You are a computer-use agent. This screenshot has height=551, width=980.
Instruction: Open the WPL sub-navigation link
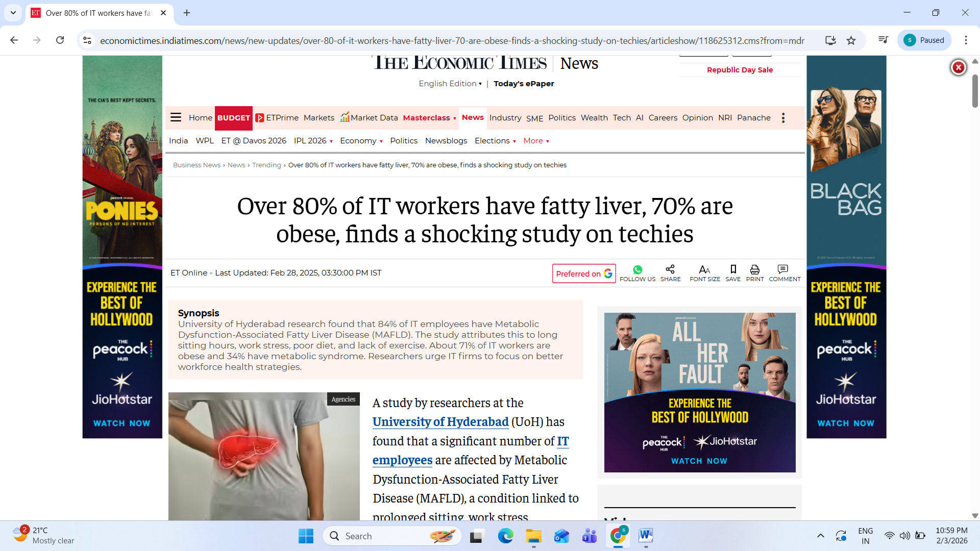tap(205, 141)
